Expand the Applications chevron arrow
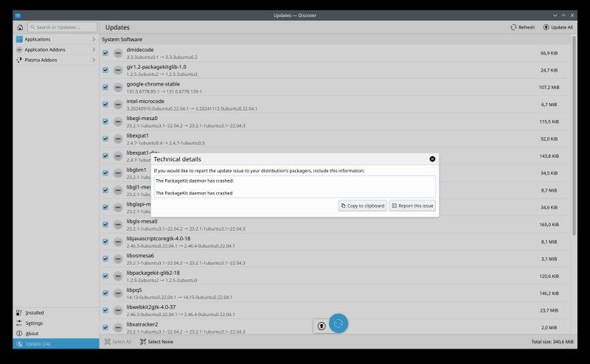This screenshot has height=364, width=590. (94, 39)
